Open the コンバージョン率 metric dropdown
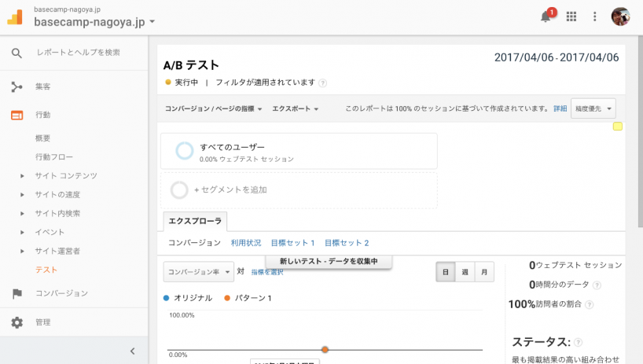Viewport: 643px width, 364px height. tap(199, 272)
